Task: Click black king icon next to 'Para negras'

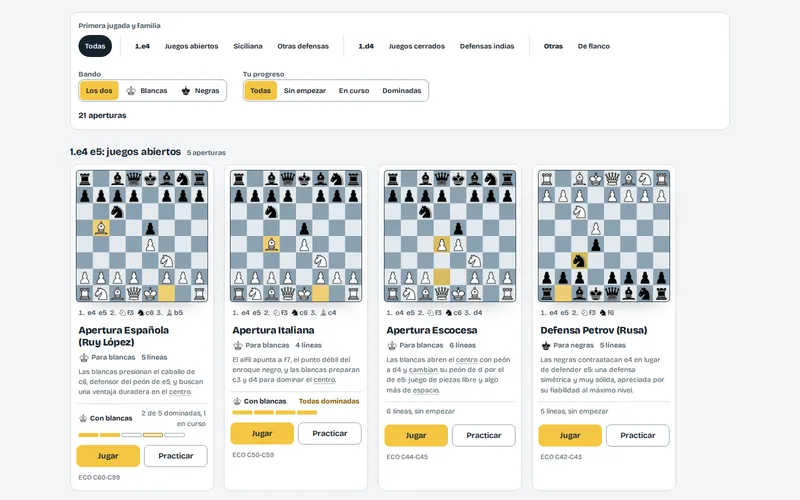Action: point(546,345)
